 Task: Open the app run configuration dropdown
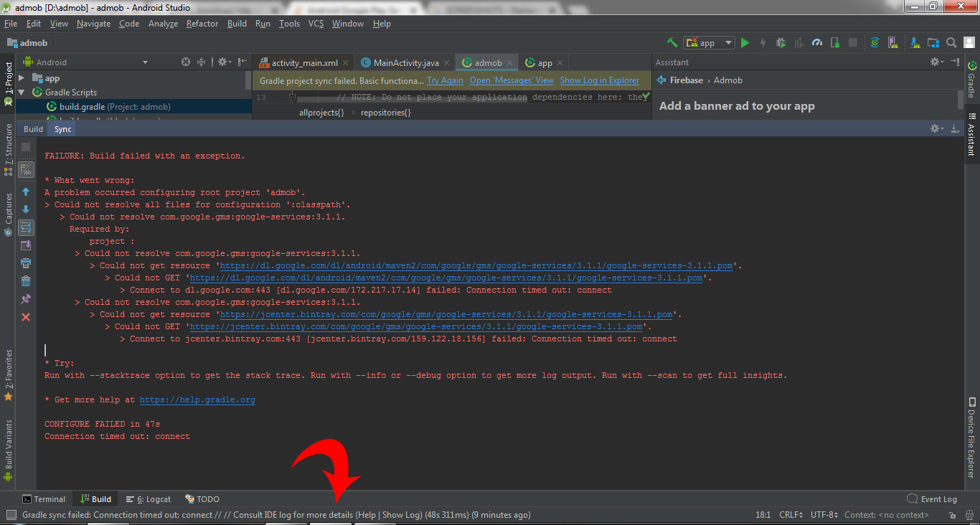tap(709, 43)
